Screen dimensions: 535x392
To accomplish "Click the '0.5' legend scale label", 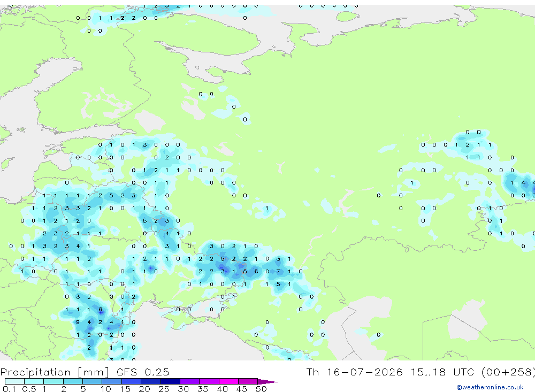I will pyautogui.click(x=29, y=389).
